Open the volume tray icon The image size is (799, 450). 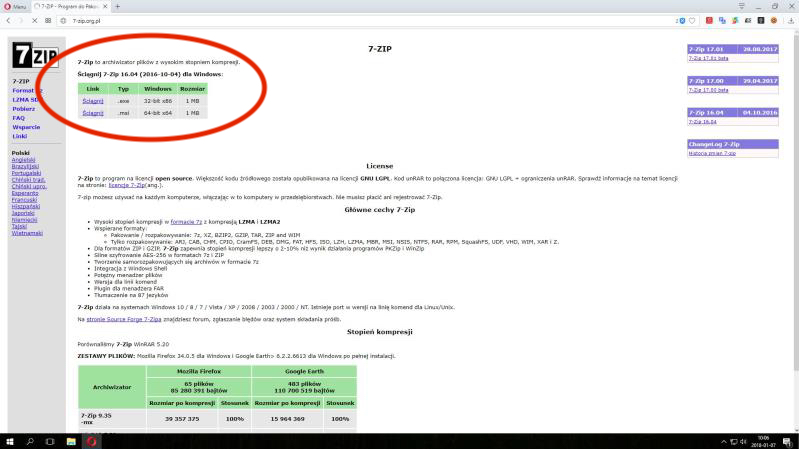click(743, 442)
